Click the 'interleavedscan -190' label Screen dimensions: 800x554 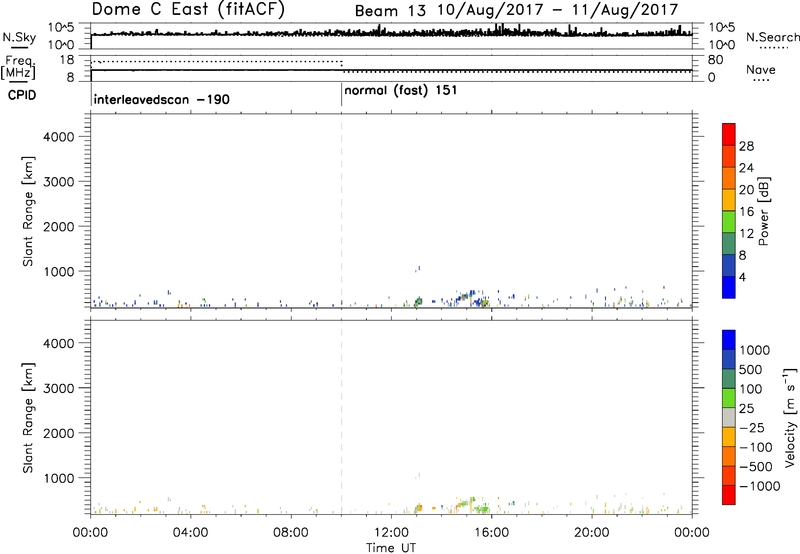tap(162, 99)
